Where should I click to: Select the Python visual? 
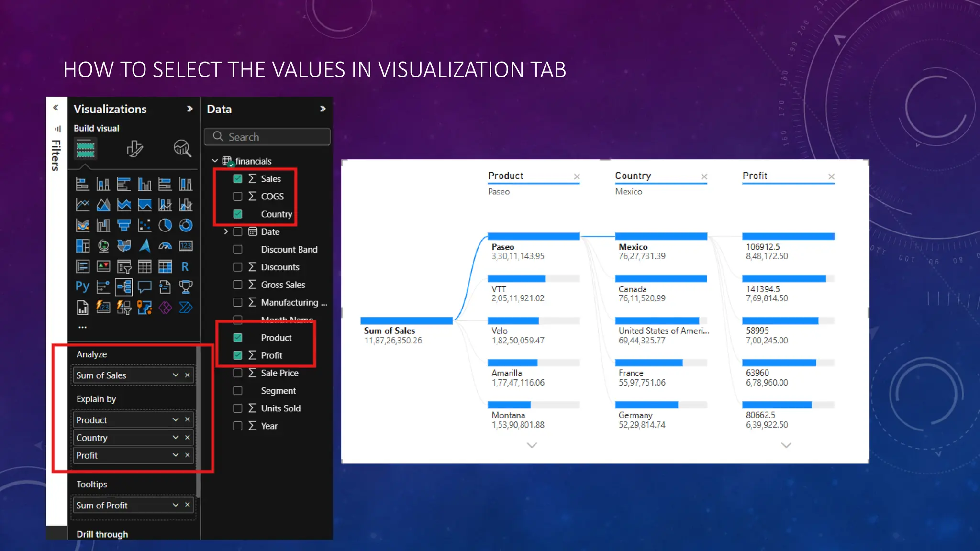click(x=82, y=287)
